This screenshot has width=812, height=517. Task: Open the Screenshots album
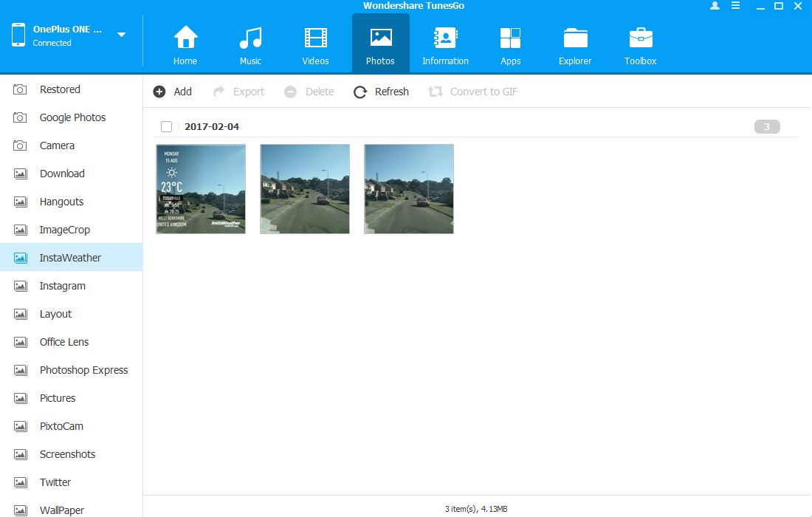click(x=67, y=454)
